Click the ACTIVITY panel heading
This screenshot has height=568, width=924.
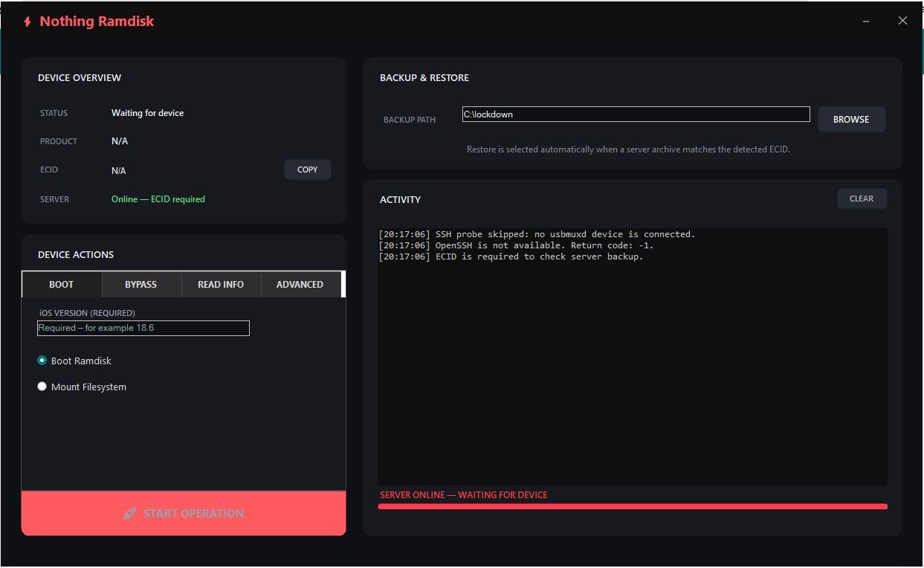(400, 199)
